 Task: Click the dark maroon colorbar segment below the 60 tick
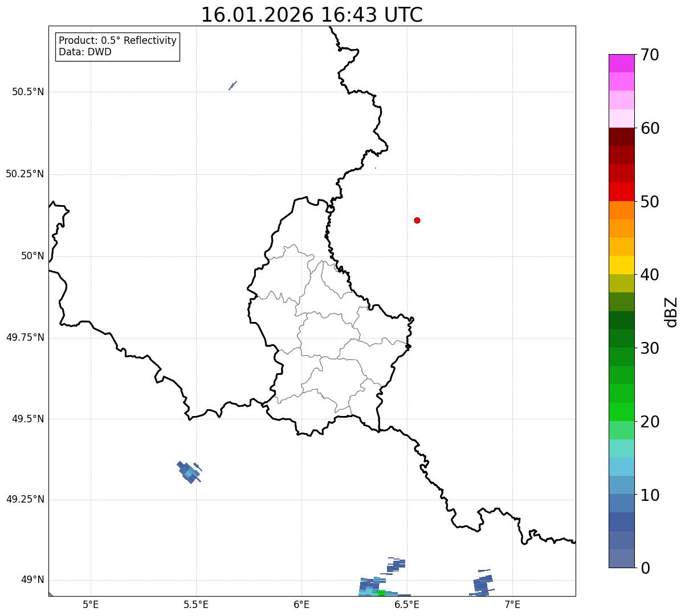pos(621,137)
